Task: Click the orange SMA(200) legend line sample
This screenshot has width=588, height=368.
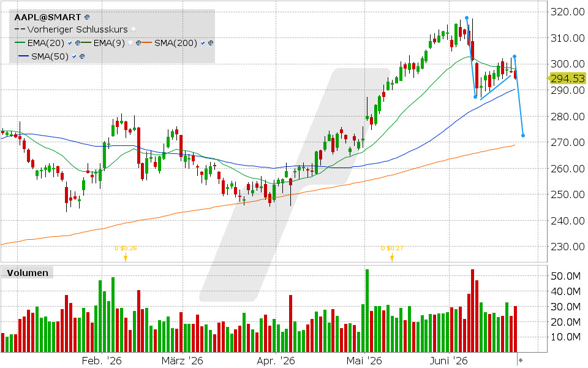Action: (x=146, y=43)
